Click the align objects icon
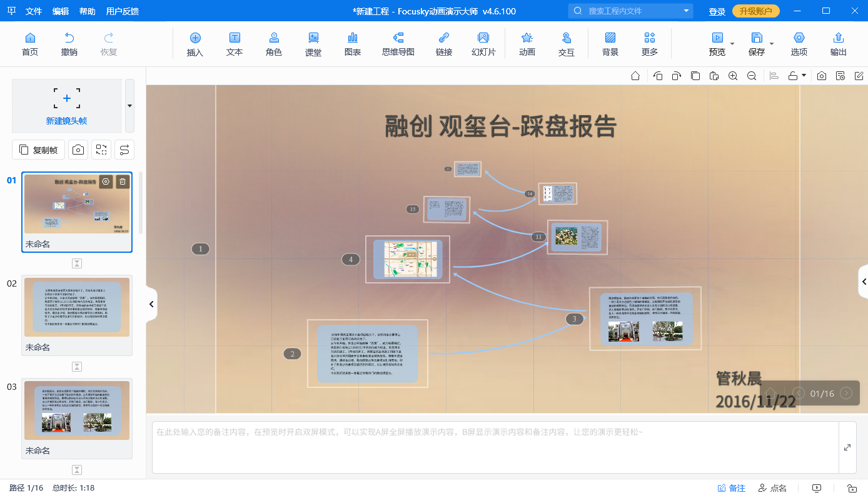The image size is (868, 495). [x=774, y=76]
